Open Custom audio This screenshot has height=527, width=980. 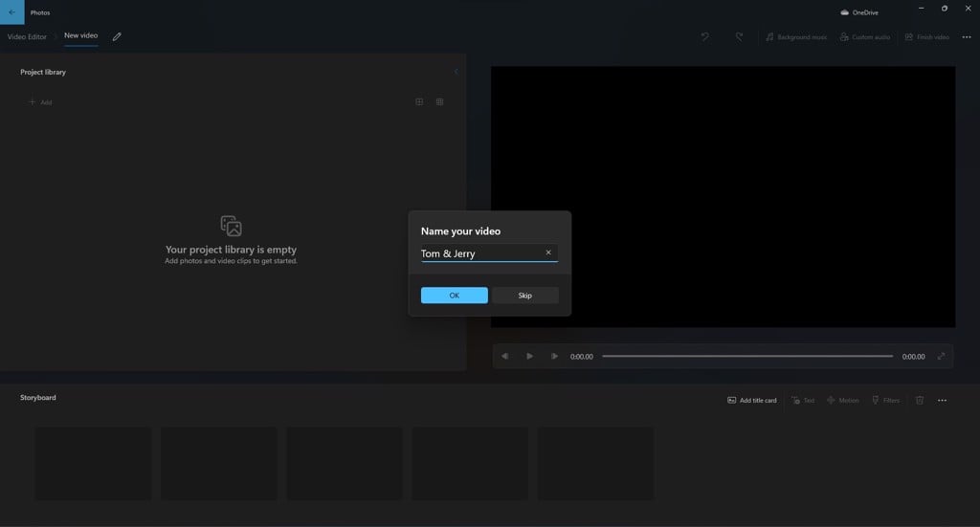865,37
